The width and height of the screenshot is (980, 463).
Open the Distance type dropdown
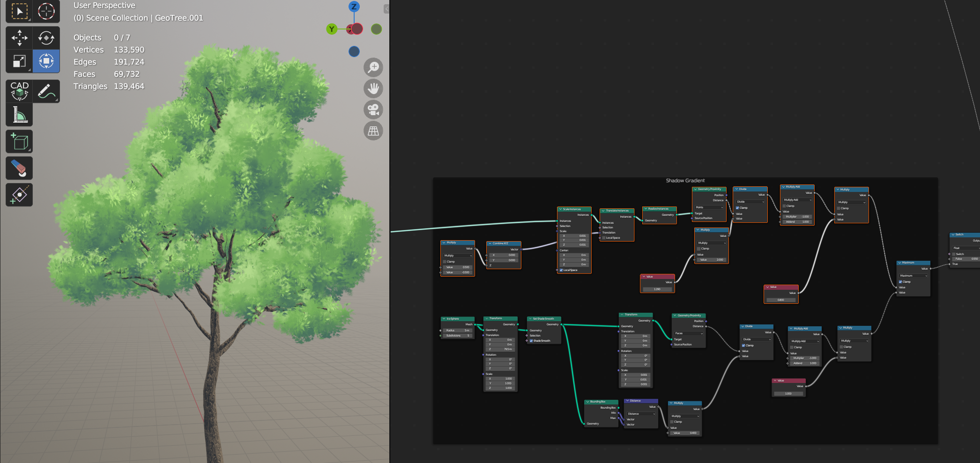click(x=641, y=414)
